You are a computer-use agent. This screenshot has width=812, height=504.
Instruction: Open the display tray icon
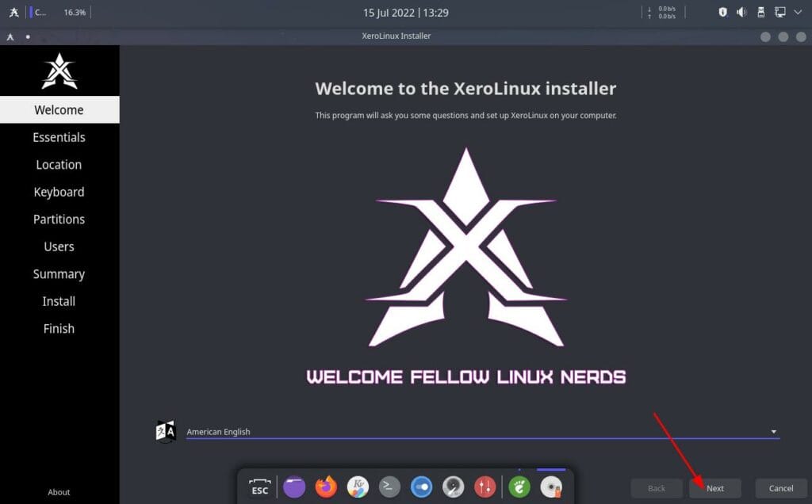click(x=780, y=12)
